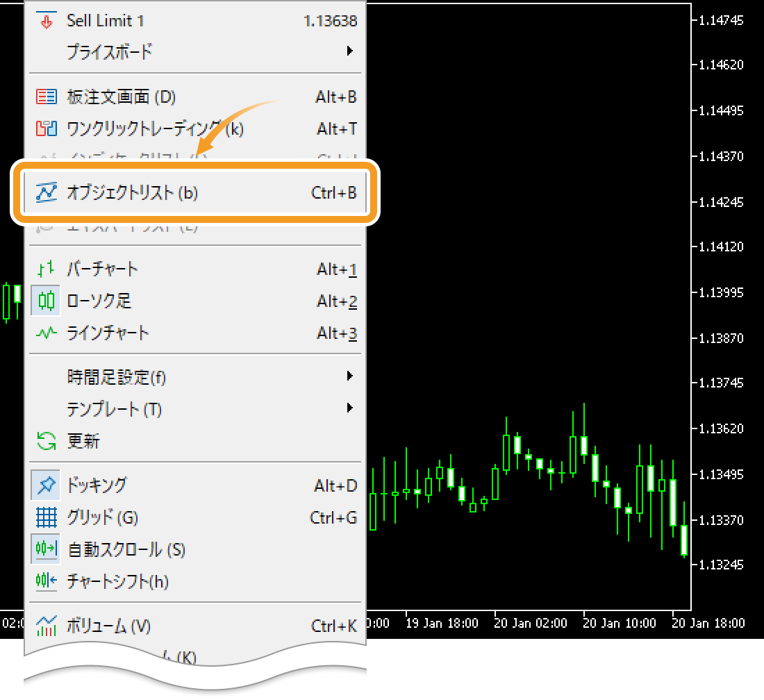Toggle 自動スクロール (S) option
The image size is (764, 700).
[x=195, y=549]
